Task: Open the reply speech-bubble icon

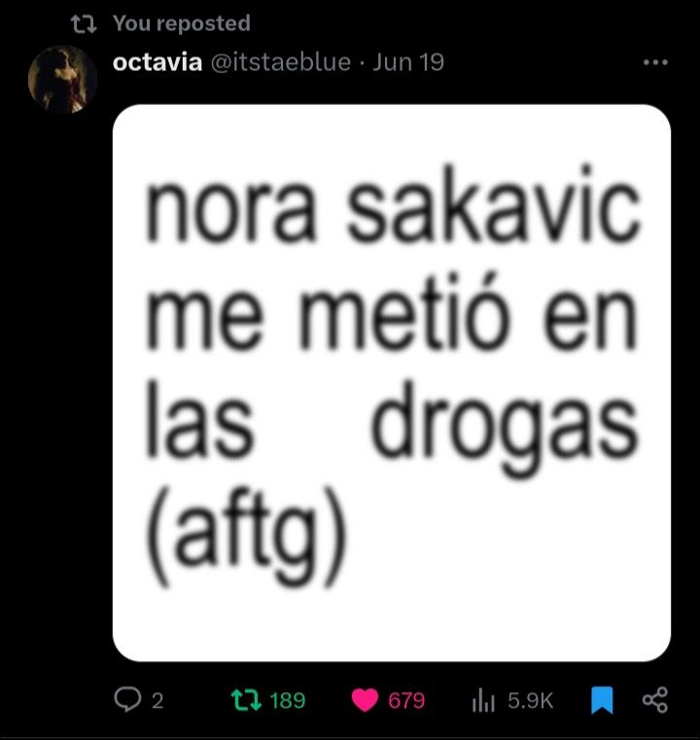Action: pos(127,699)
